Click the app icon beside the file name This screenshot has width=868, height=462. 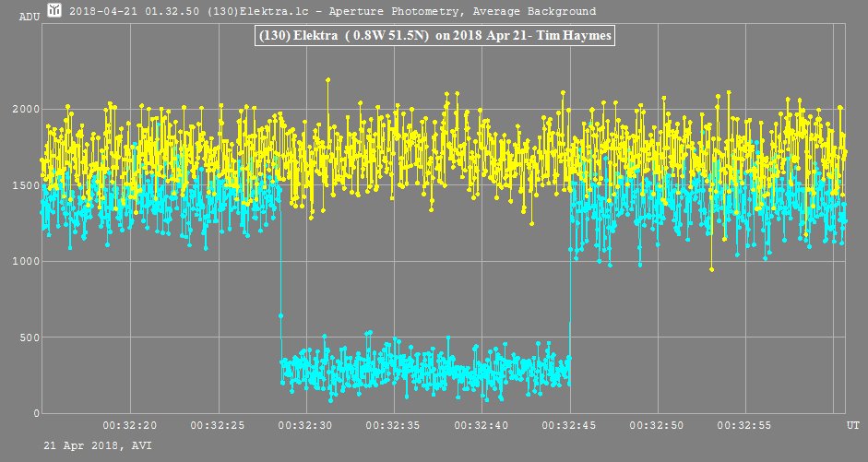[x=55, y=10]
